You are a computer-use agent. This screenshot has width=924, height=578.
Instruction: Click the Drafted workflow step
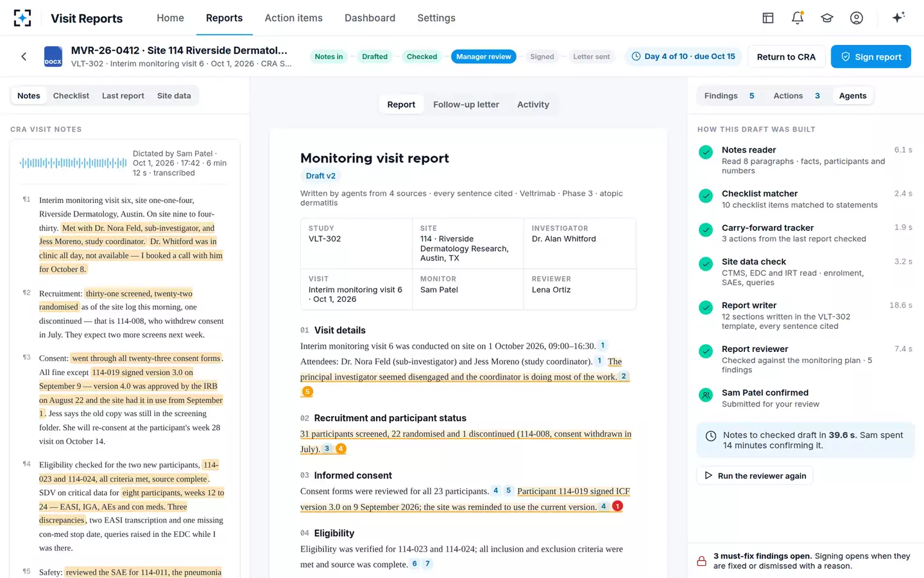375,57
